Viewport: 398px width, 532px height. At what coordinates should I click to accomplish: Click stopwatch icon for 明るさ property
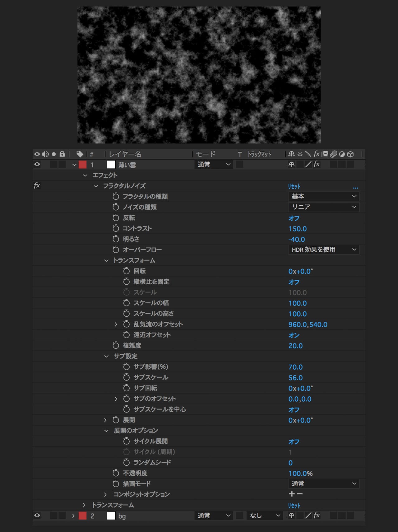pos(116,239)
